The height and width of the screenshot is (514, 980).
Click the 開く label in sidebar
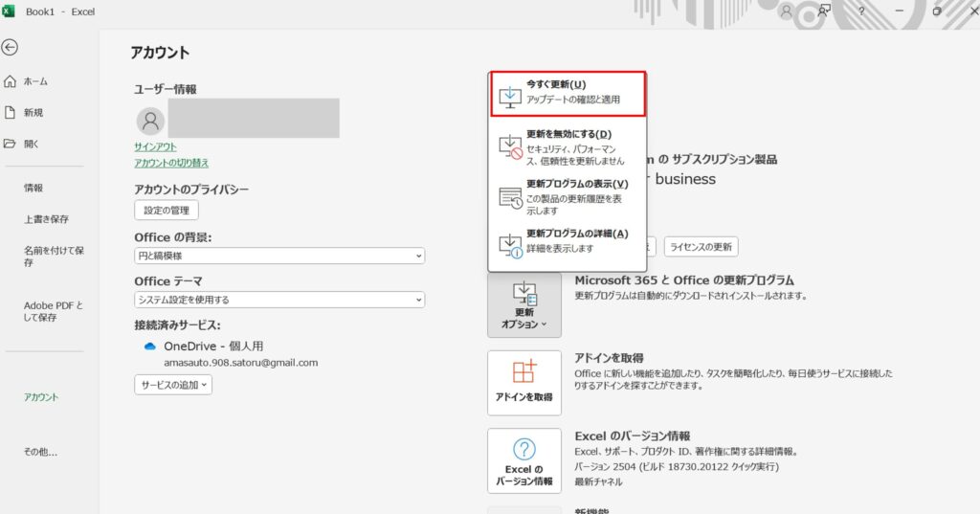[x=32, y=144]
